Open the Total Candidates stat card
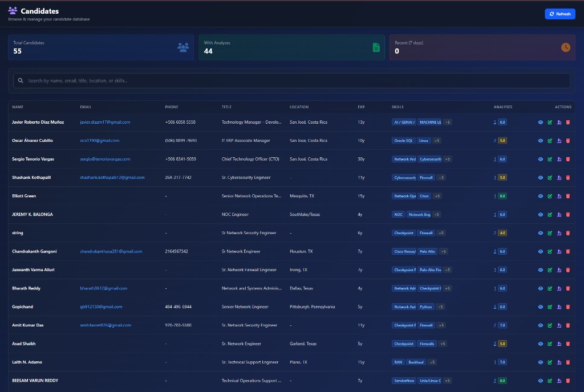Image resolution: width=584 pixels, height=392 pixels. (x=101, y=47)
